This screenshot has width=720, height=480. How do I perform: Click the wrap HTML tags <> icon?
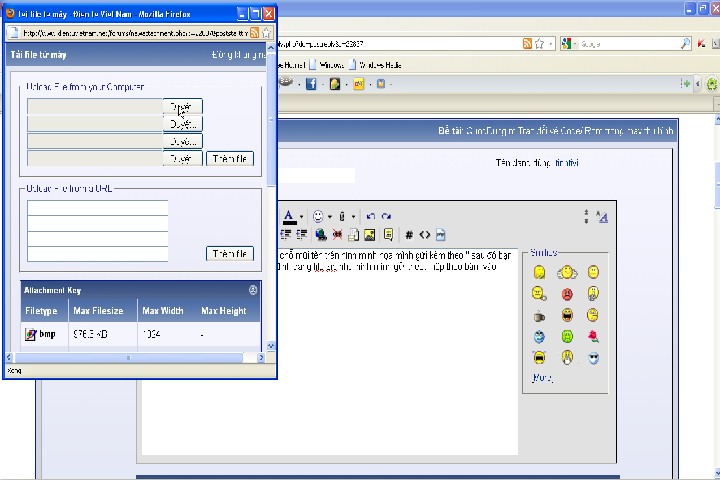click(x=425, y=235)
